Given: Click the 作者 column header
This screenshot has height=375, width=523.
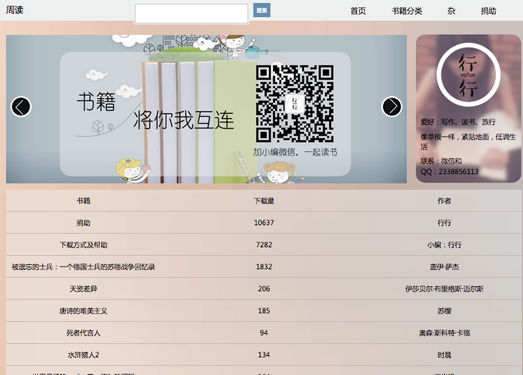Looking at the screenshot, I should pos(444,201).
